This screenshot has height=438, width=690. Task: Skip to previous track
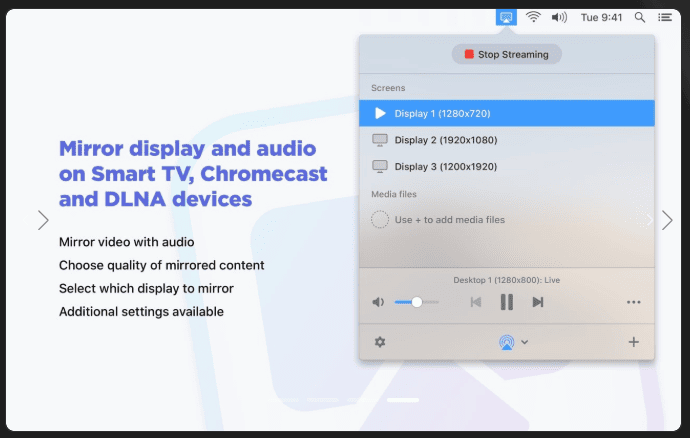[476, 302]
